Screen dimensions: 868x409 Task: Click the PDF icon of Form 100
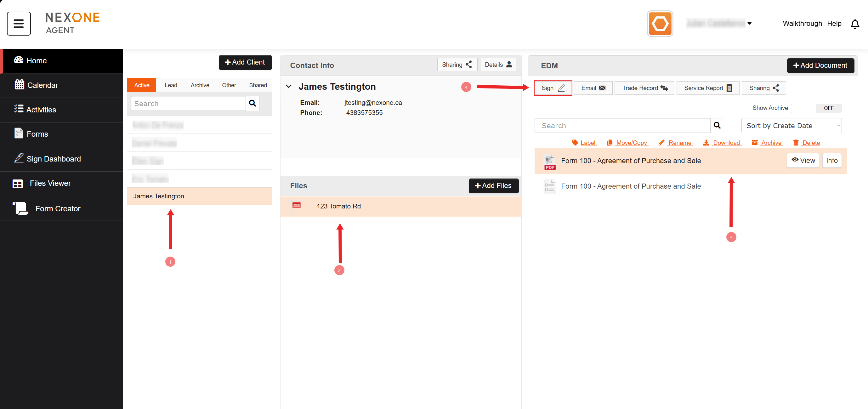click(x=549, y=162)
